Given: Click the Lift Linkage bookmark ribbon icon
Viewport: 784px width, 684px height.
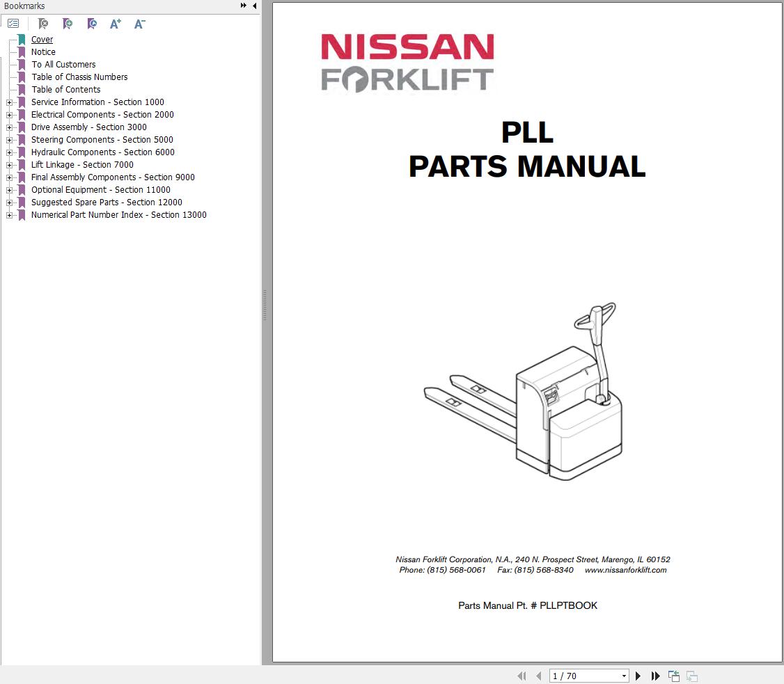Looking at the screenshot, I should 22,165.
